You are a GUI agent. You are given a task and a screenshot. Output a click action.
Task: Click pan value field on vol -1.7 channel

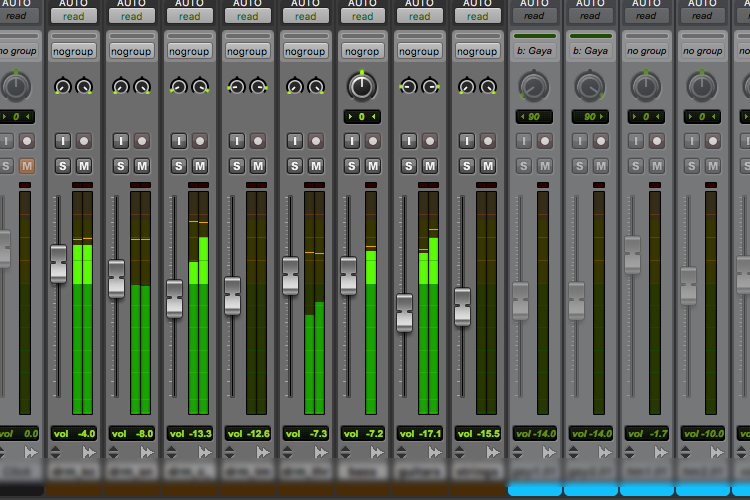pos(646,117)
